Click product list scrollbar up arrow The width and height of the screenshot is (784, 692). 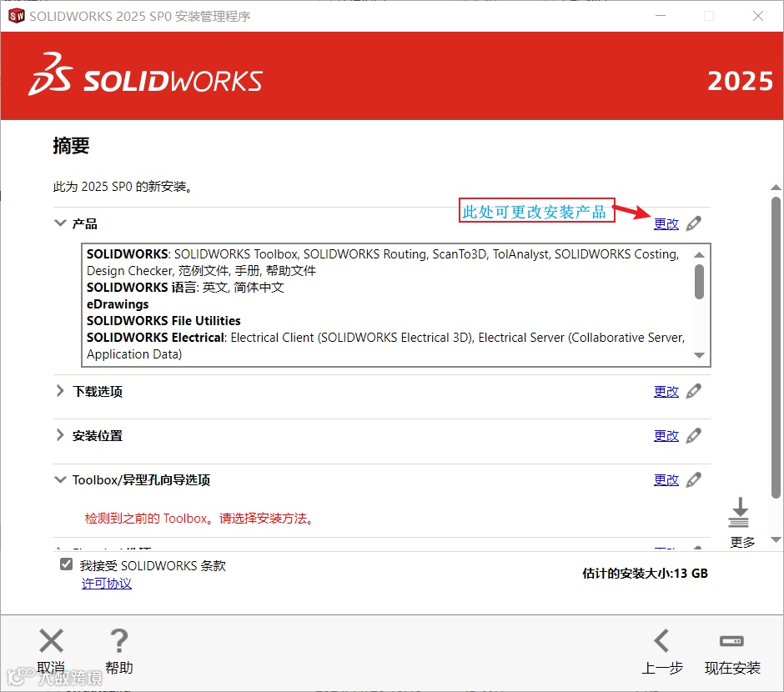[x=700, y=255]
